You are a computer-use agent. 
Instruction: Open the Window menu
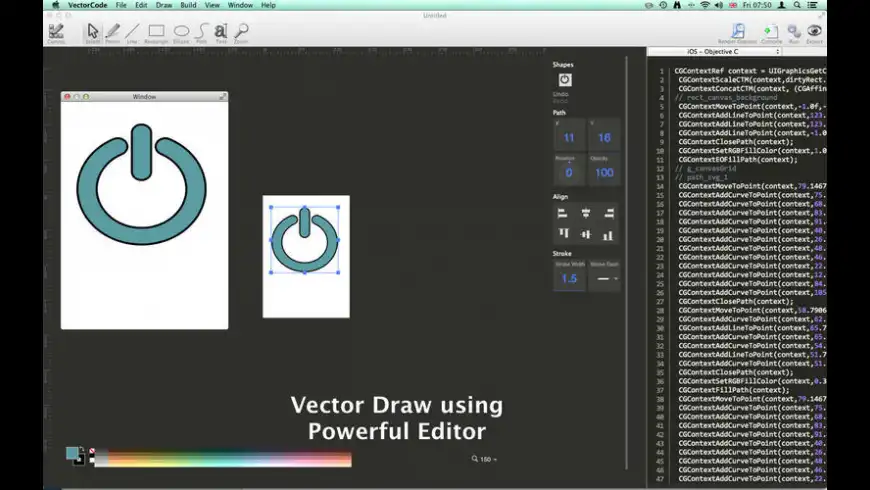click(x=240, y=5)
